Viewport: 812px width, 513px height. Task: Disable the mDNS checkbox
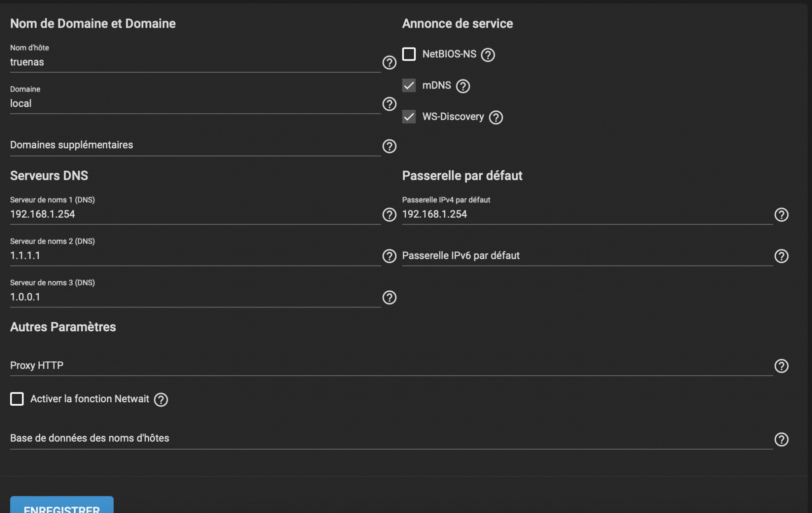tap(409, 85)
